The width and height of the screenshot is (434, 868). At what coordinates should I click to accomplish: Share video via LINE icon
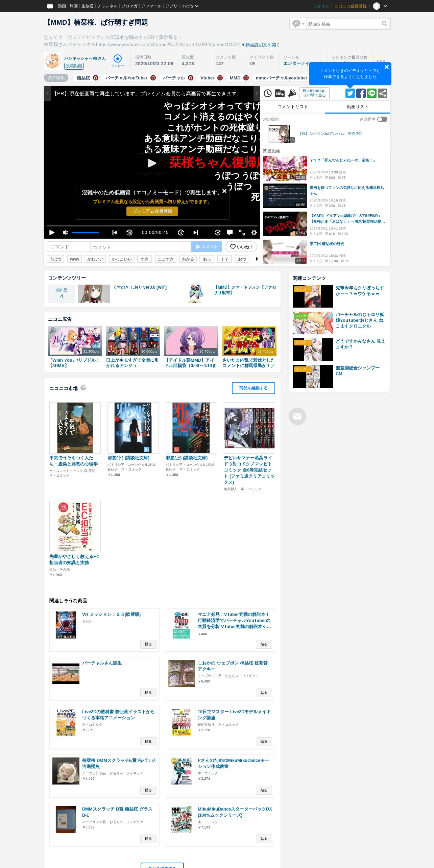coord(372,93)
